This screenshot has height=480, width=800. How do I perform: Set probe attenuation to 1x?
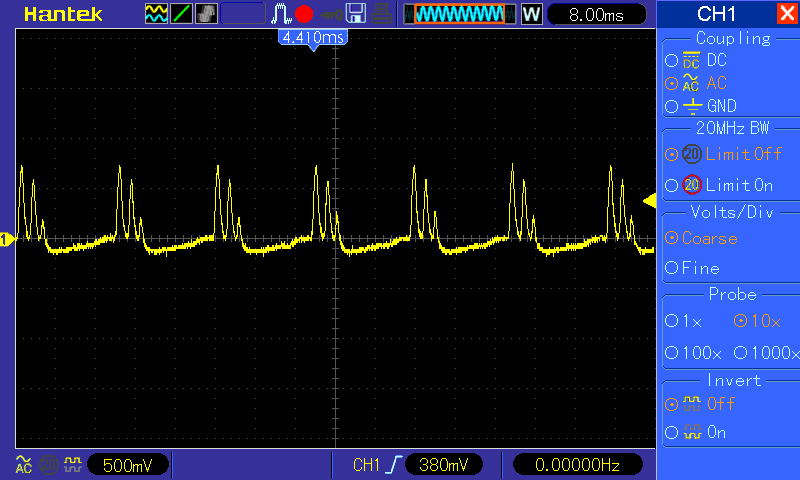point(684,321)
